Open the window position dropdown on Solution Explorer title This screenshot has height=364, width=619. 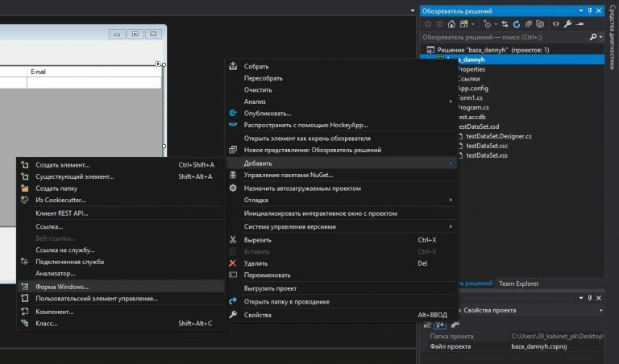point(581,10)
